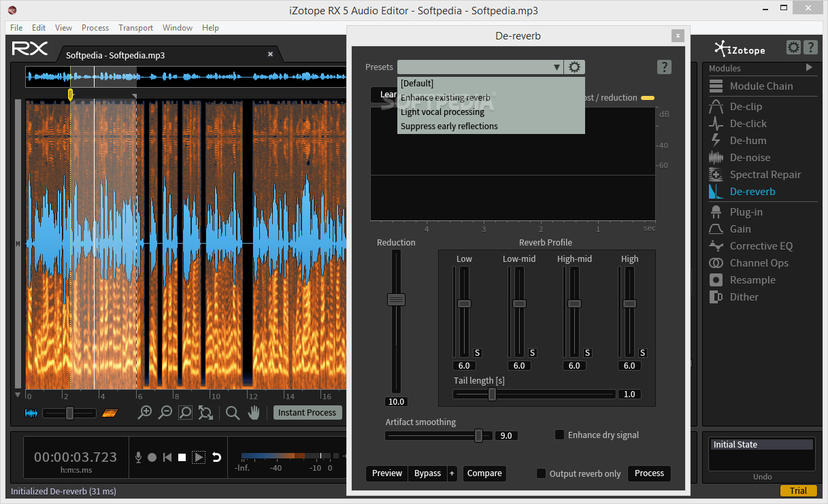Open the De-click module
Screen dimensions: 828x504
click(738, 124)
